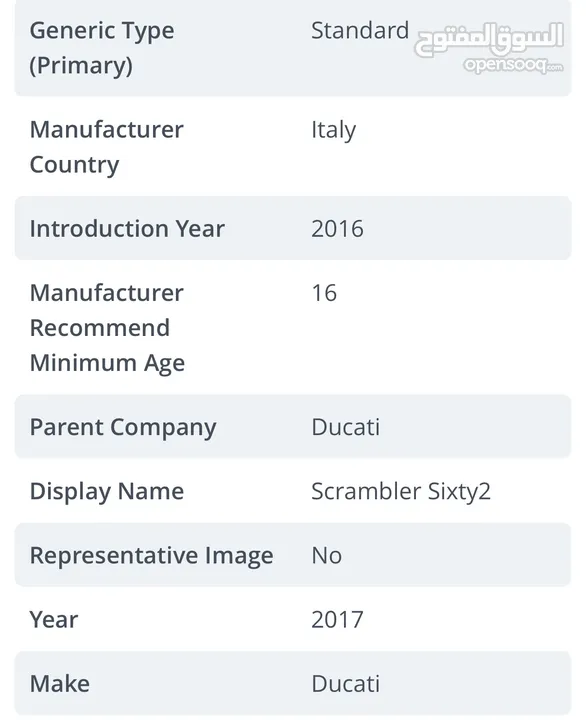Screen dimensions: 586x720
Task: Select the Representative Image label
Action: click(152, 556)
